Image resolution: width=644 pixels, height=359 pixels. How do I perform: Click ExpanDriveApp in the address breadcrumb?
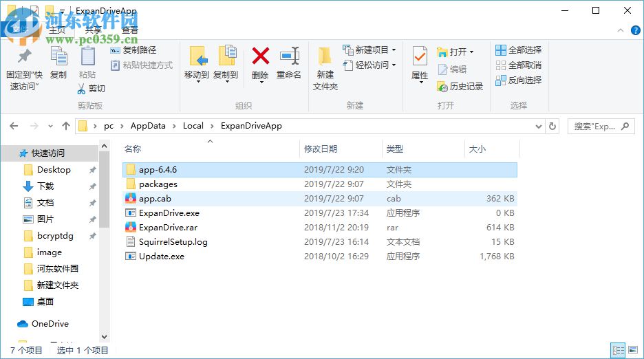point(251,126)
